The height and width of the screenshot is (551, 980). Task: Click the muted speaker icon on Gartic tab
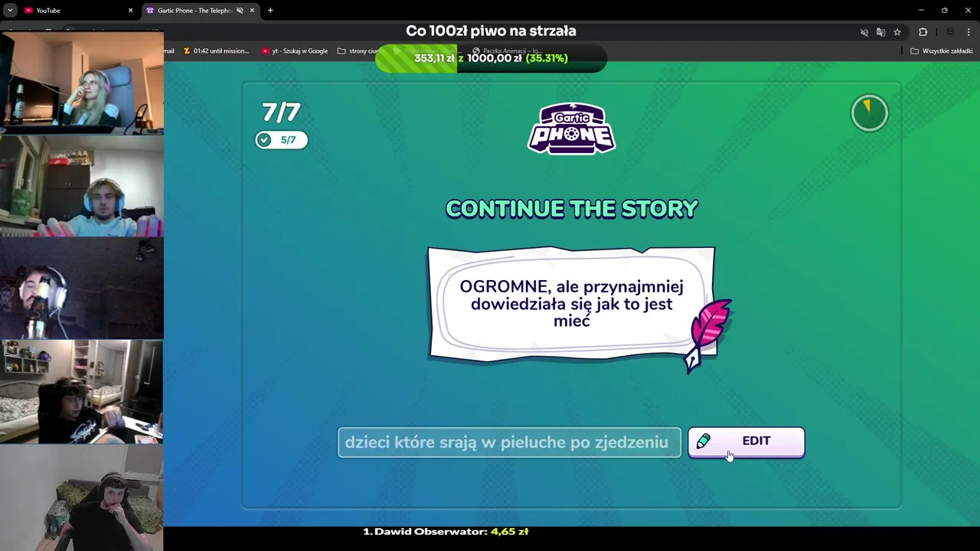click(240, 10)
